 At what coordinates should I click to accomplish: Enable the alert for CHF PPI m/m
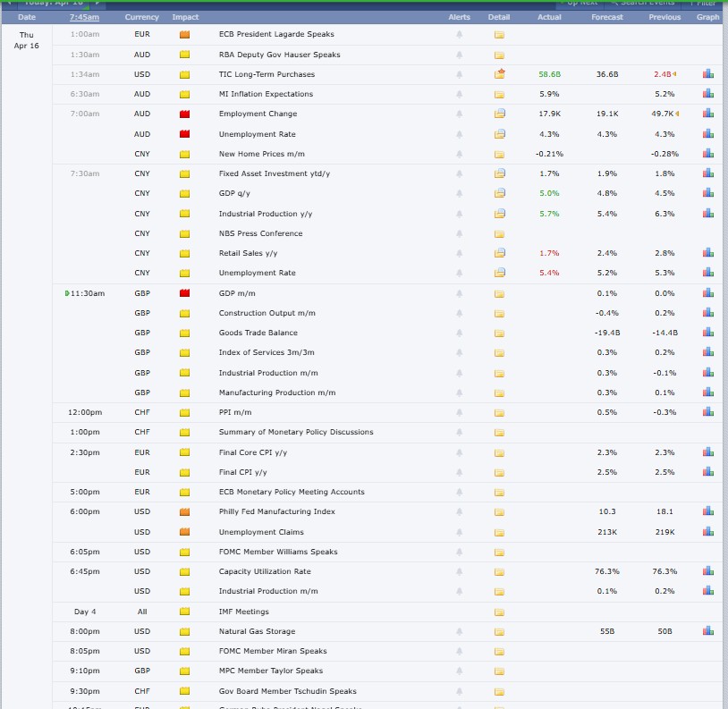coord(459,412)
